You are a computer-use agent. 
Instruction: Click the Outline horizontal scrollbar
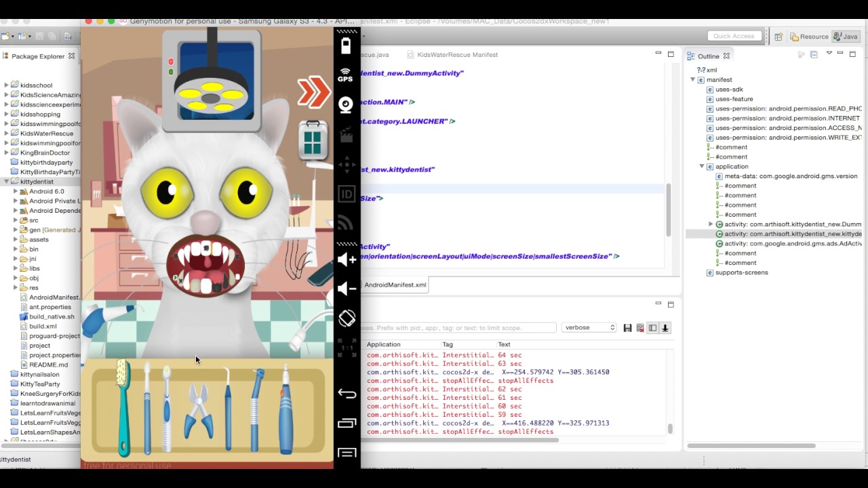(x=751, y=446)
